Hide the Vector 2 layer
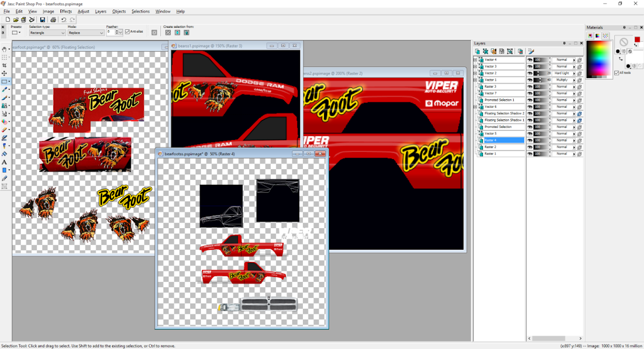 pyautogui.click(x=530, y=73)
